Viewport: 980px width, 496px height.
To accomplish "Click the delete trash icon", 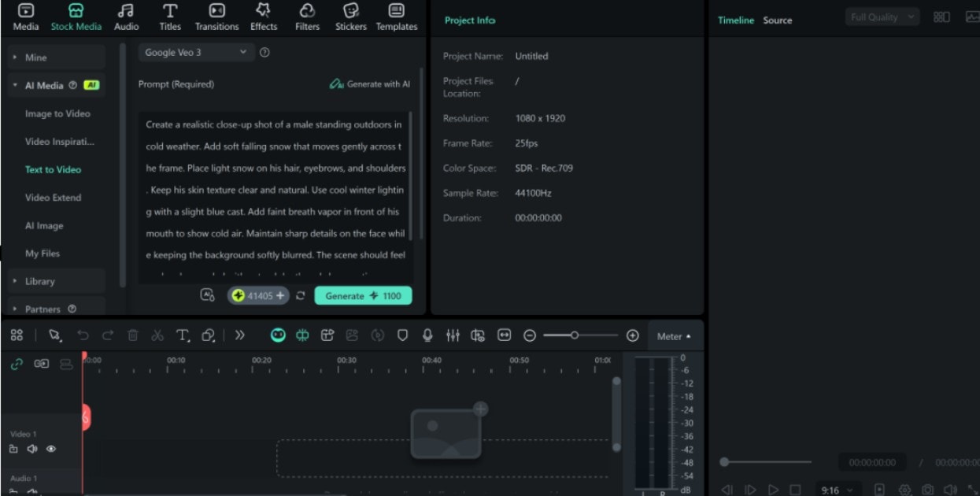I will click(x=132, y=335).
